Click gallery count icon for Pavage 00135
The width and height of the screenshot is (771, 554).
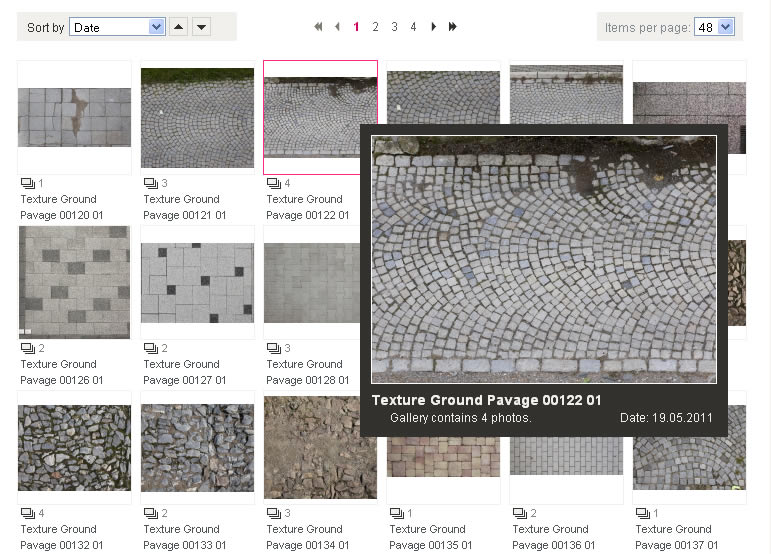coord(396,513)
